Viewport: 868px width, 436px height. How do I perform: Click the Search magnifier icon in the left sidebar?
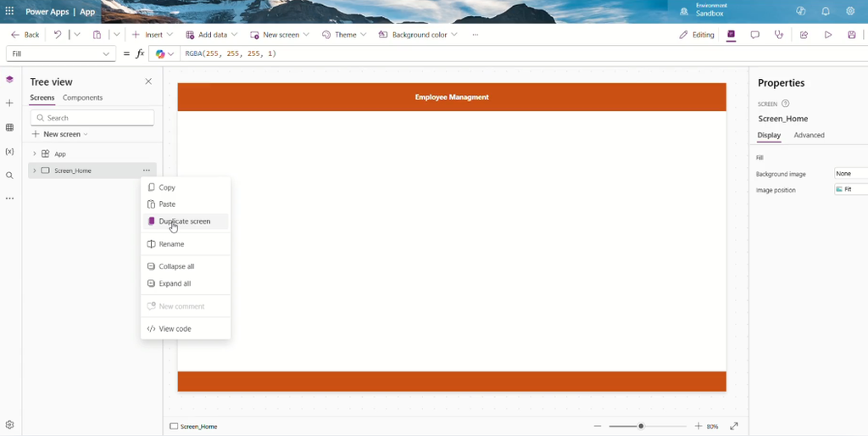coord(9,176)
